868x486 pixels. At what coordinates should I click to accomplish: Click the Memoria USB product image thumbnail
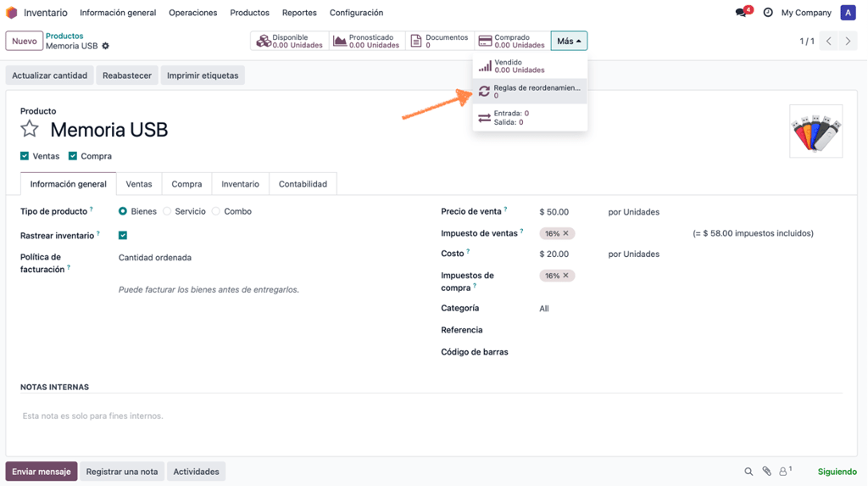pos(816,131)
